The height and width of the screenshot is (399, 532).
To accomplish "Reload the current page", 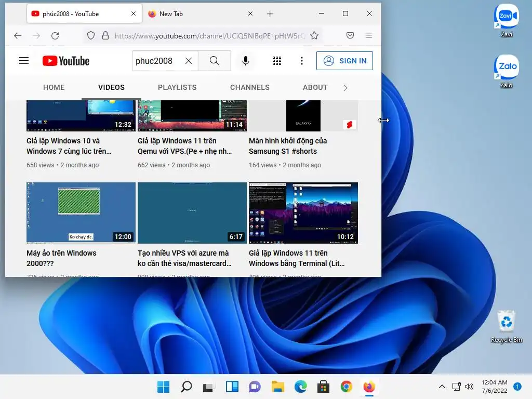I will point(55,36).
